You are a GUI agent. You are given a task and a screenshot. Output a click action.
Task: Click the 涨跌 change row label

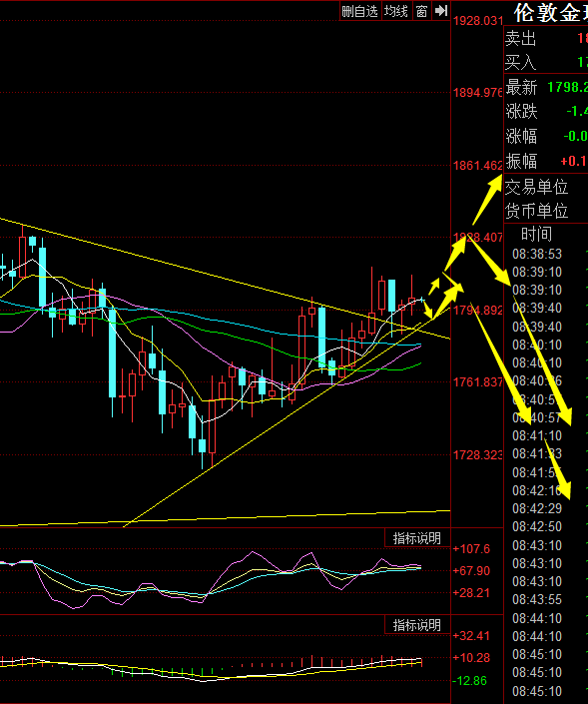521,111
